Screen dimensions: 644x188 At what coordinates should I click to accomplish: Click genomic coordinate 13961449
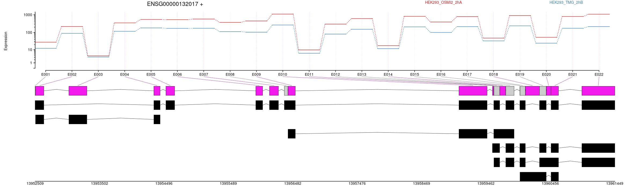[x=615, y=184]
